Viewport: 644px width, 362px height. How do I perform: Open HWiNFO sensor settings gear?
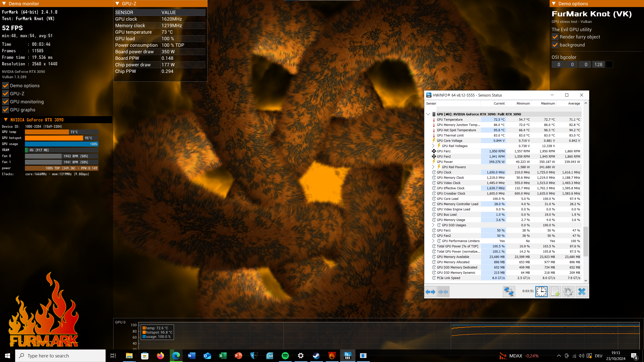coord(568,292)
